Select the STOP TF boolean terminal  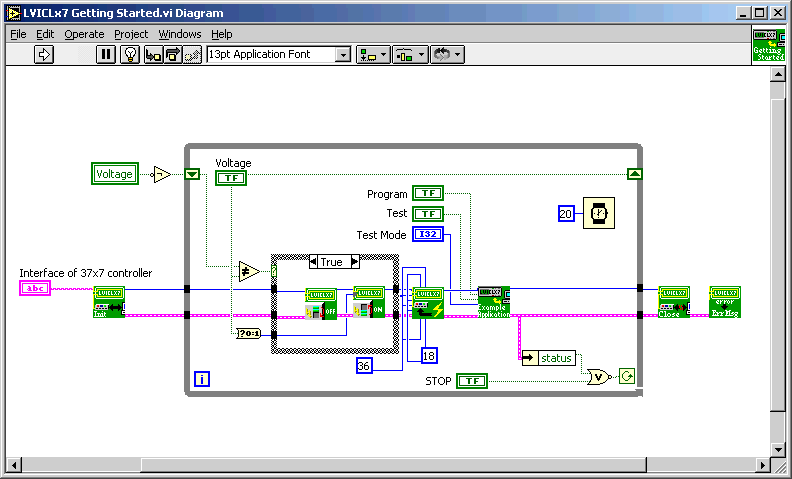coord(472,381)
